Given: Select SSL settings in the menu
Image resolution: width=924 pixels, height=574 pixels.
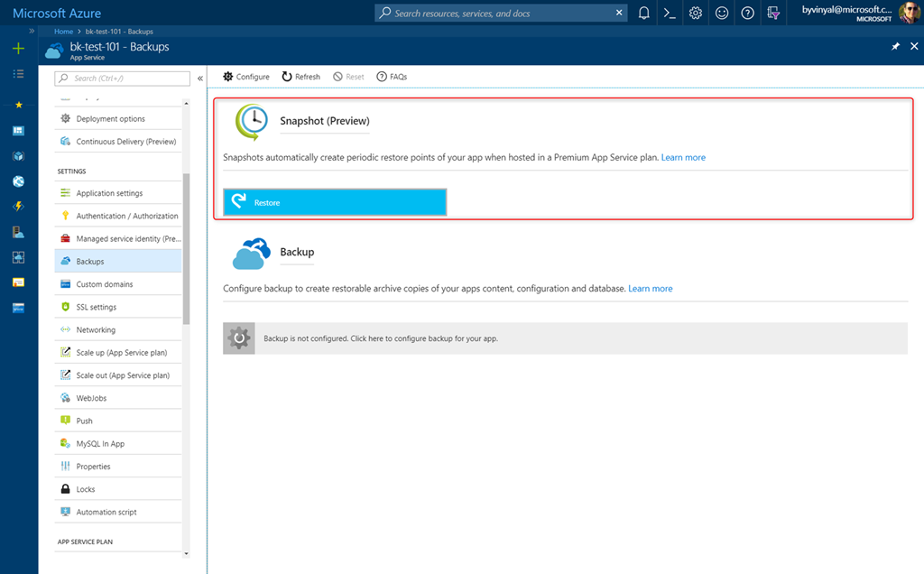Looking at the screenshot, I should 96,307.
